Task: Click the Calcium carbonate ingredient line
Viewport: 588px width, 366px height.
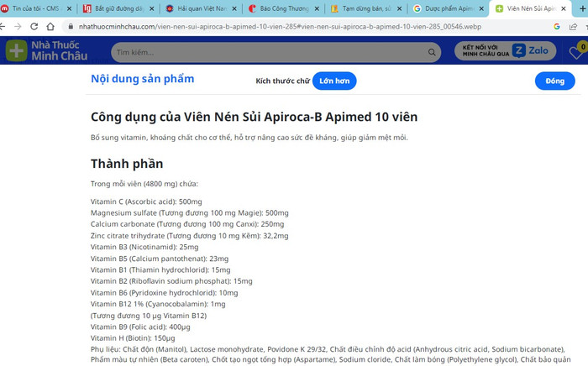Action: 187,224
